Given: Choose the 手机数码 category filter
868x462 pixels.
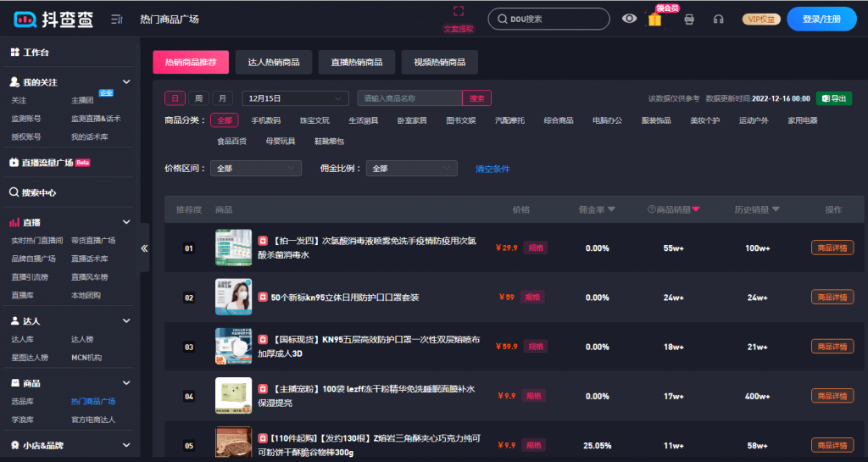Looking at the screenshot, I should pyautogui.click(x=265, y=120).
